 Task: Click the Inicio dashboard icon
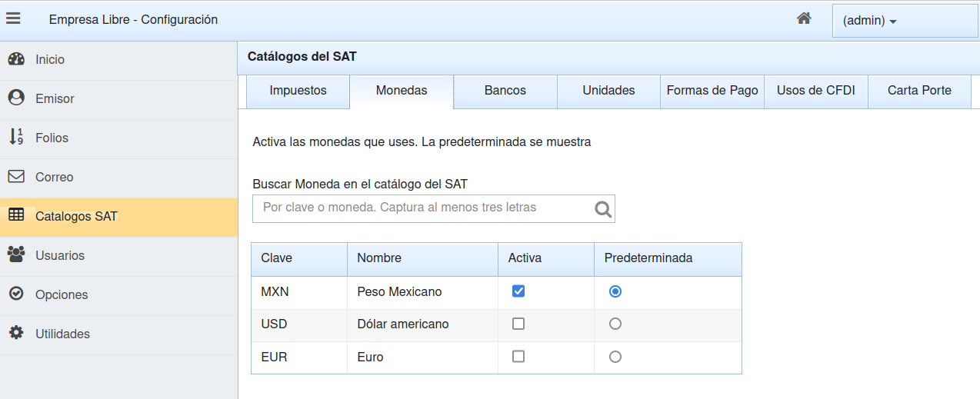coord(16,59)
